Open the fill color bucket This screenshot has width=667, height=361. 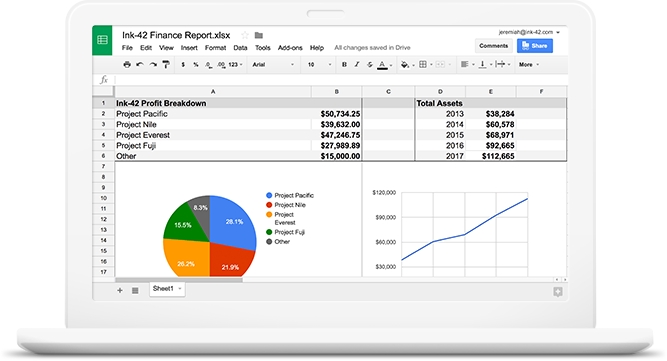(405, 65)
